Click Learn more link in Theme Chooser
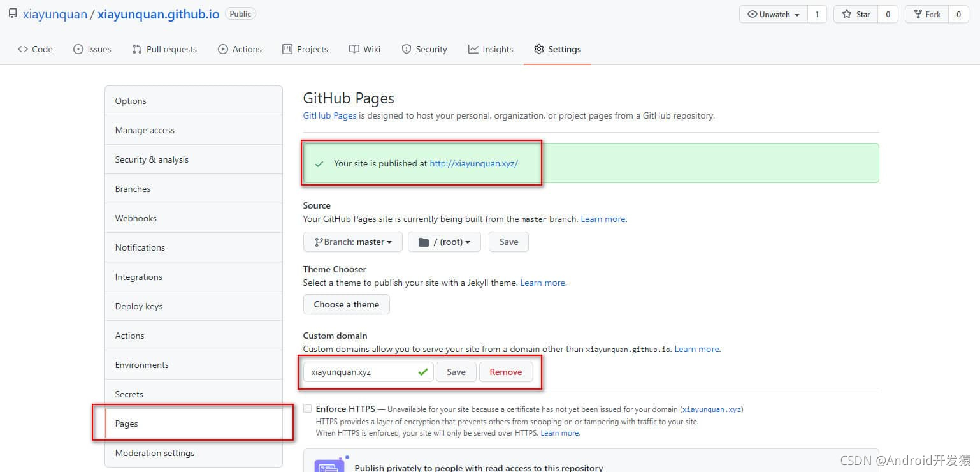 pos(542,283)
